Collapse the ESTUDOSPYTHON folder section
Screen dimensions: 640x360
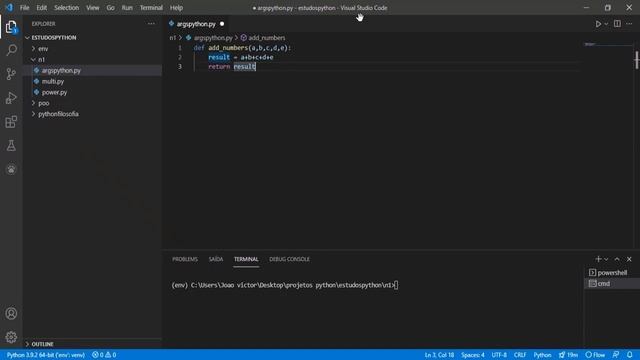[x=53, y=38]
